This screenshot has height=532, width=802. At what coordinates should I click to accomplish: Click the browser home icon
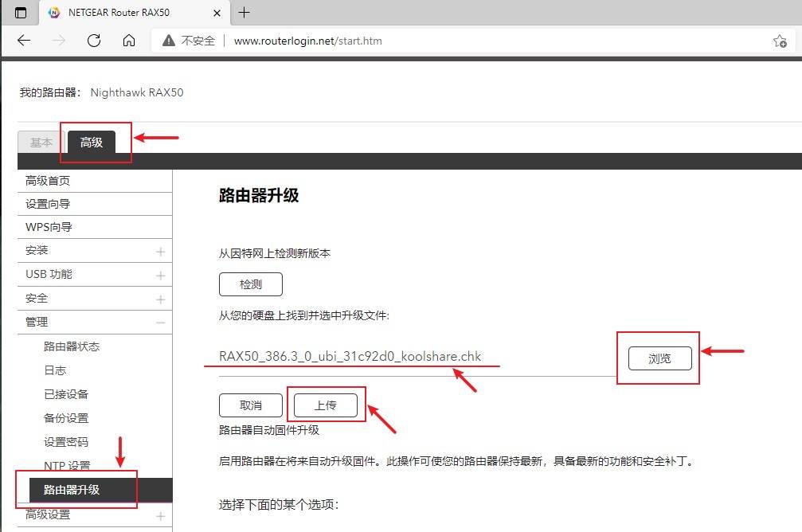pyautogui.click(x=127, y=41)
